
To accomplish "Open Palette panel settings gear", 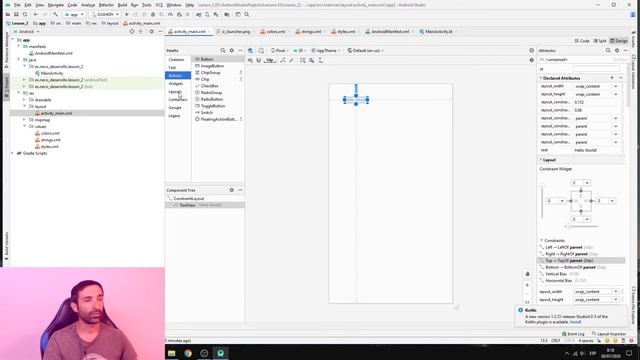I will click(x=231, y=50).
